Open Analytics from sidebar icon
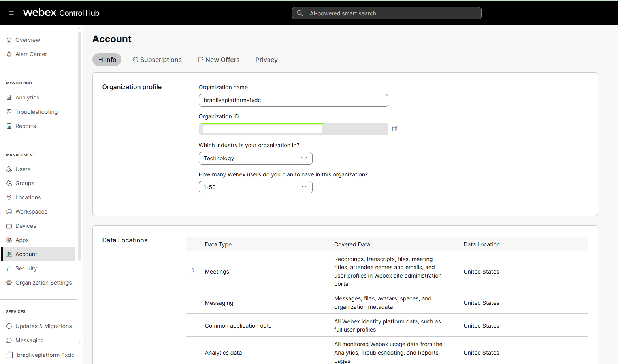Viewport: 618px width, 364px height. 9,98
